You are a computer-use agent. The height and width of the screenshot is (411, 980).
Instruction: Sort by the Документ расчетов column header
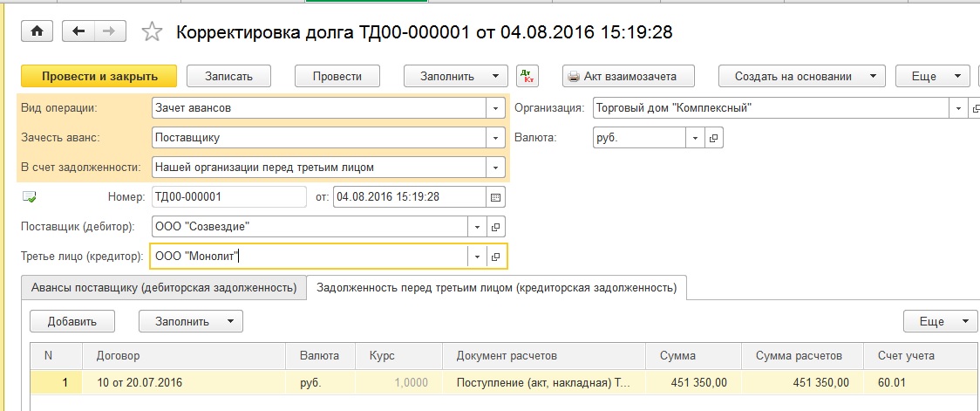point(544,356)
